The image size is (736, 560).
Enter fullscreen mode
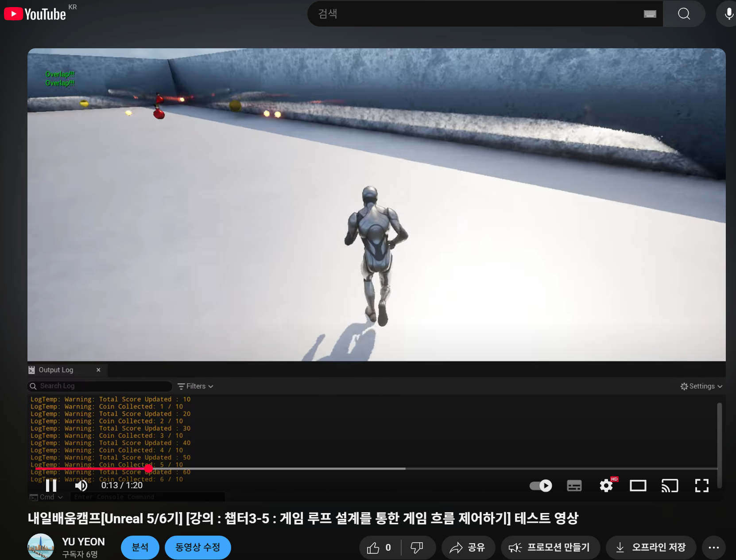(x=702, y=486)
